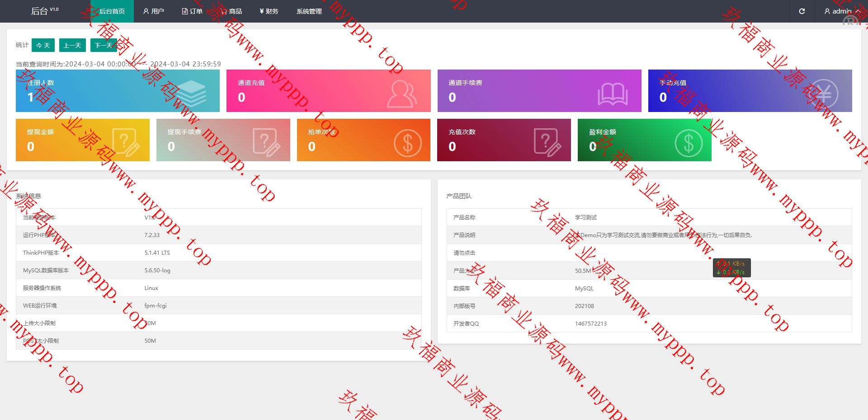The height and width of the screenshot is (420, 868).
Task: Click the dollar circle icon on 盈利金额 card
Action: [x=688, y=143]
